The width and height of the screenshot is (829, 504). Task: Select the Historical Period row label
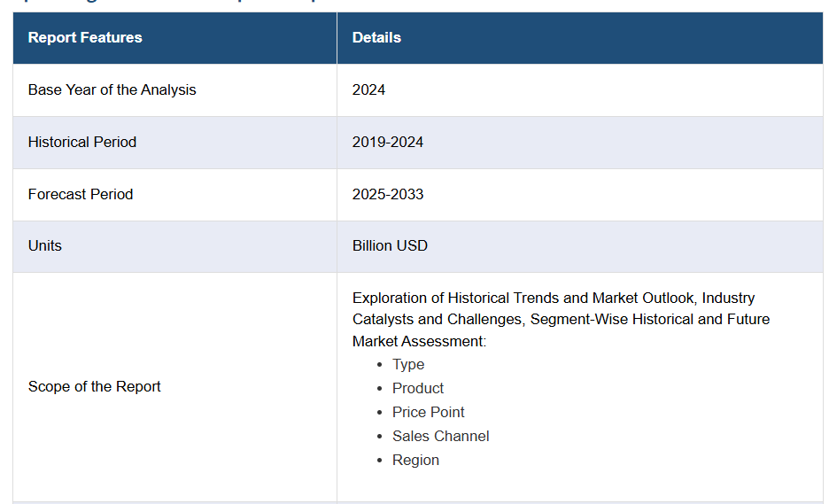click(x=82, y=142)
